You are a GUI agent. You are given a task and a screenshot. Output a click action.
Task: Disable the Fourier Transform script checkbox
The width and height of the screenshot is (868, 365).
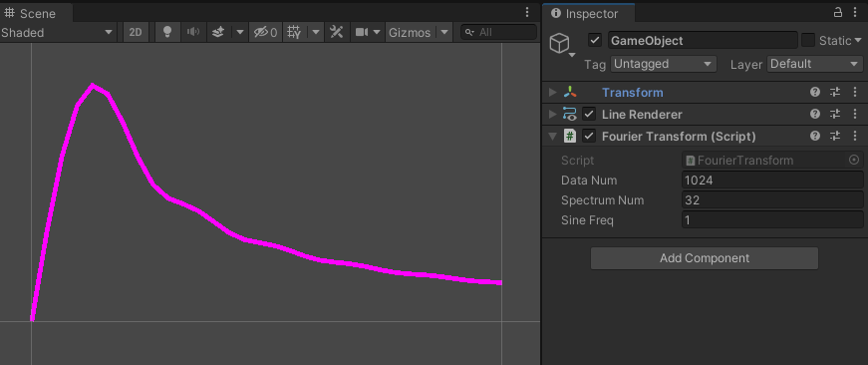click(589, 136)
